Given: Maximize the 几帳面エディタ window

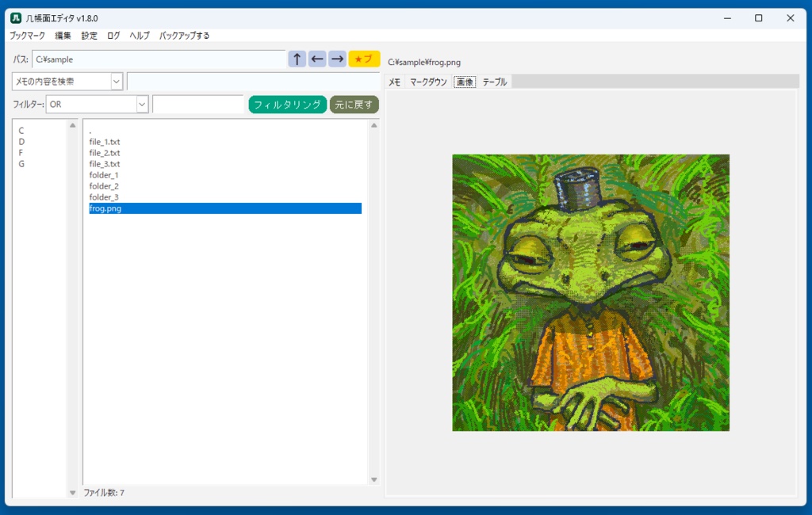Looking at the screenshot, I should (759, 18).
